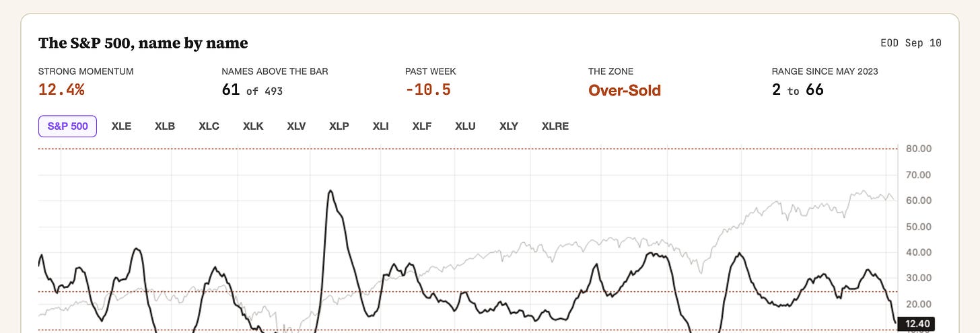This screenshot has height=333, width=980.
Task: Click the 'EOD Sep 10' date label
Action: pos(911,43)
